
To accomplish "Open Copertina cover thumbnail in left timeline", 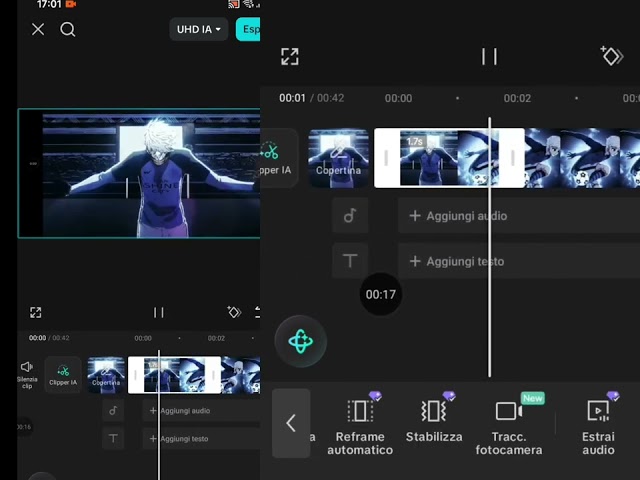I will tap(106, 375).
